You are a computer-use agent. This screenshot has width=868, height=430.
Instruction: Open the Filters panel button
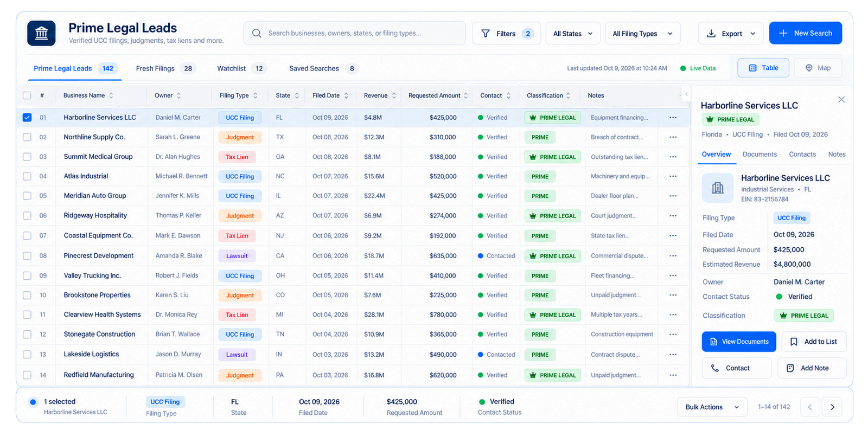[x=506, y=34]
